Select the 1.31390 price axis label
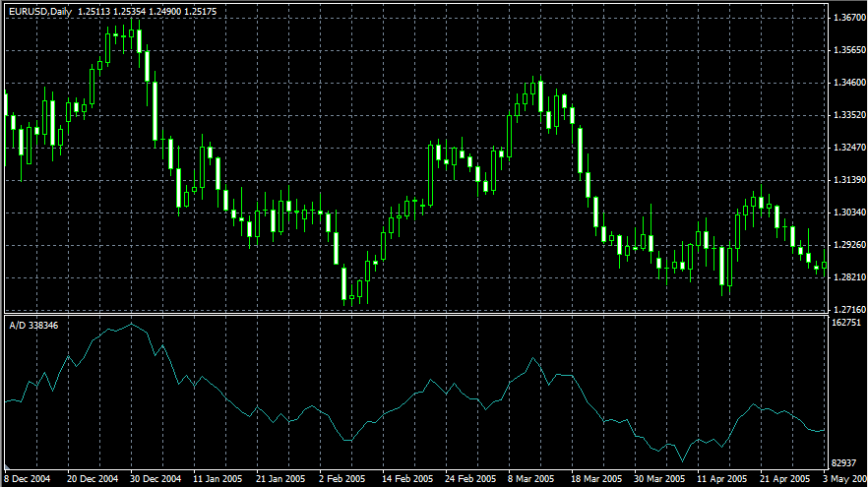Viewport: 868px width, 487px height. click(x=849, y=180)
